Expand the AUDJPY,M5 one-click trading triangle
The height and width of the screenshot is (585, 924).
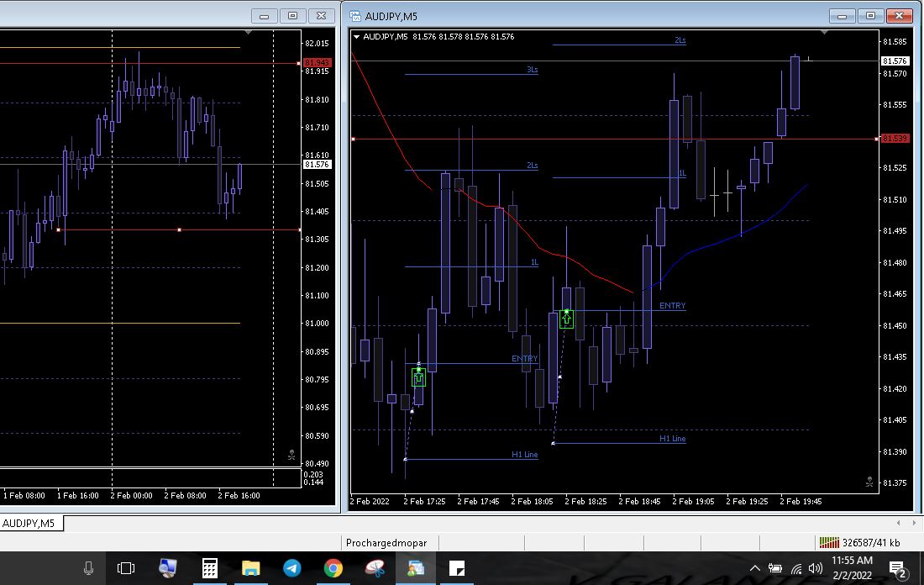click(357, 37)
